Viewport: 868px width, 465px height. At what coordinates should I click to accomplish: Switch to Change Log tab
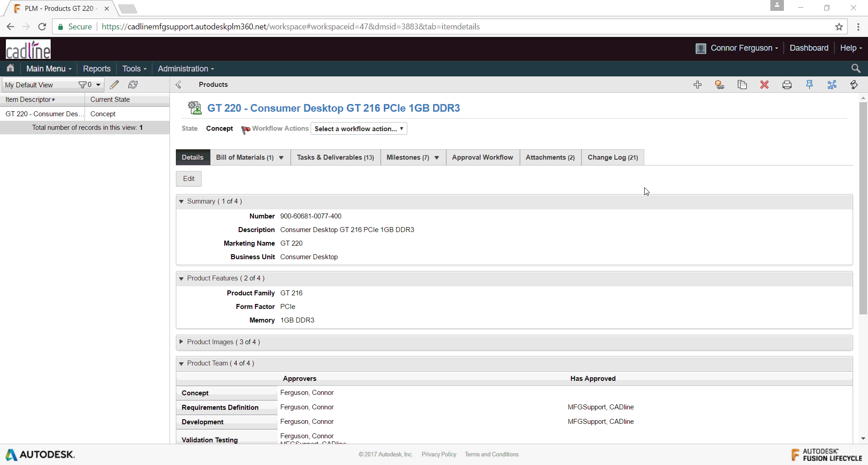(613, 157)
